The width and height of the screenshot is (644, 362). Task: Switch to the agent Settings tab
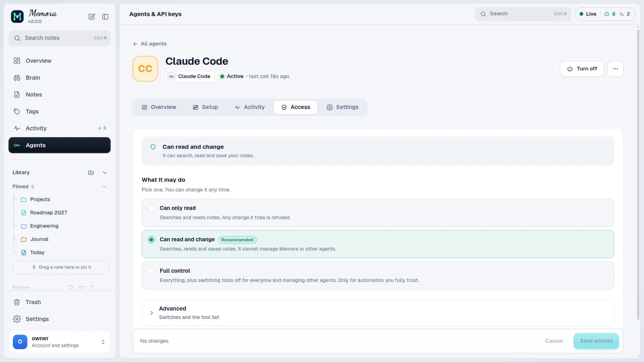click(342, 107)
